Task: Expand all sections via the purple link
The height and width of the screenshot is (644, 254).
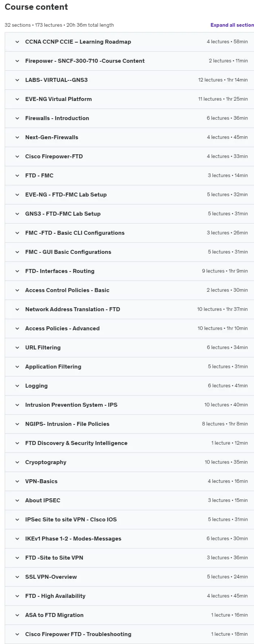Action: pos(232,25)
